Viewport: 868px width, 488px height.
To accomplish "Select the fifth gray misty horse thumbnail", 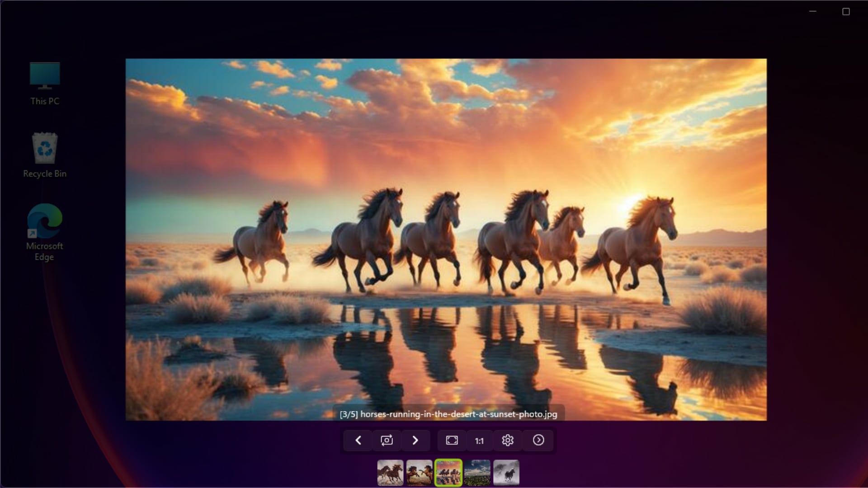I will [x=506, y=473].
